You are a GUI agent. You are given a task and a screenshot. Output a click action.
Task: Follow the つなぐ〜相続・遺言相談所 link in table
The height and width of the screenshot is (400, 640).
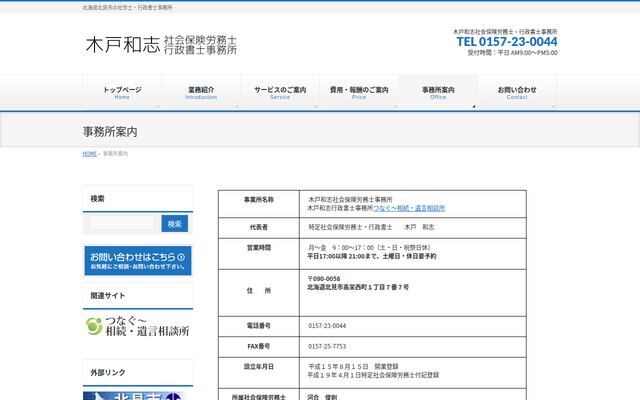pos(409,208)
